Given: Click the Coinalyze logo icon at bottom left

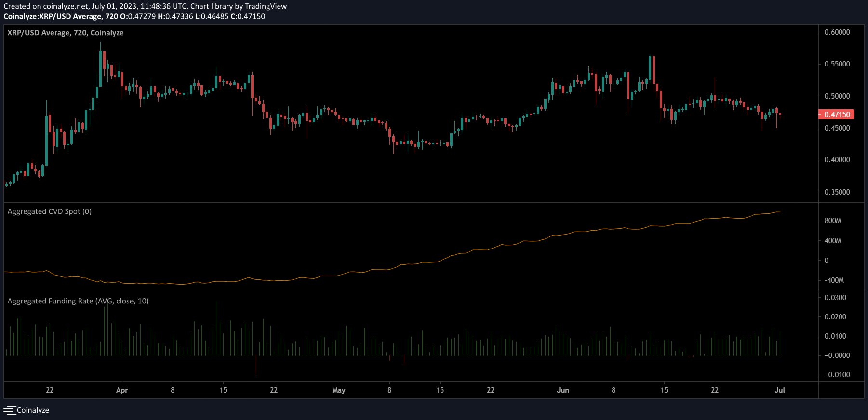Looking at the screenshot, I should click(10, 410).
